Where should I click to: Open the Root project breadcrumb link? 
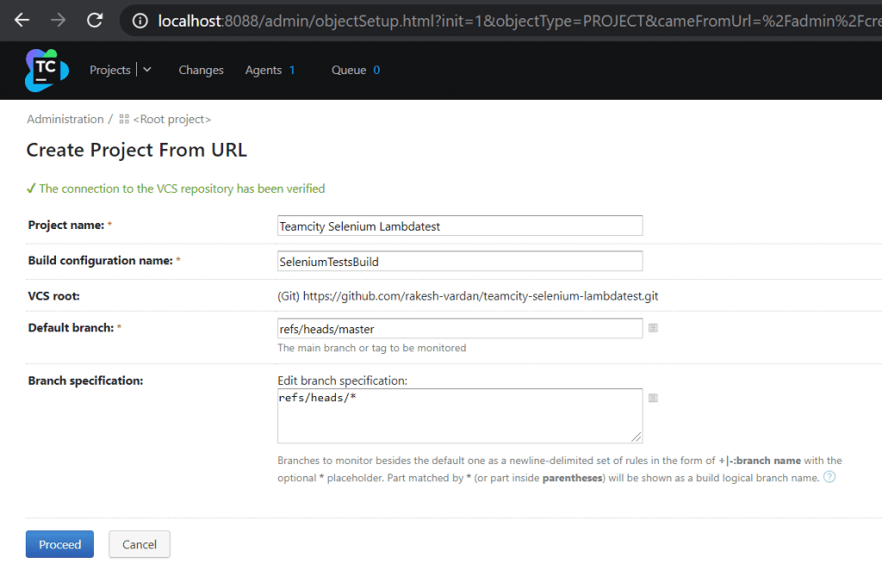pos(172,119)
